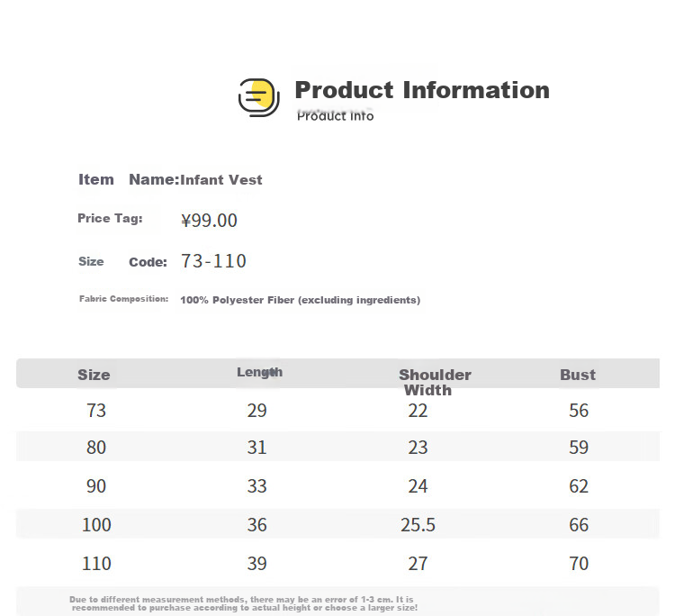
Task: Select size 110 row label
Action: [x=96, y=564]
